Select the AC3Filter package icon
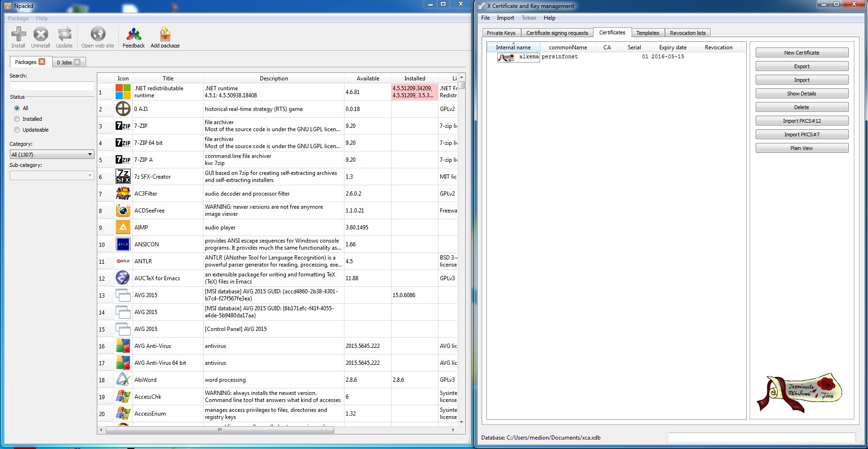This screenshot has width=868, height=449. pyautogui.click(x=123, y=193)
